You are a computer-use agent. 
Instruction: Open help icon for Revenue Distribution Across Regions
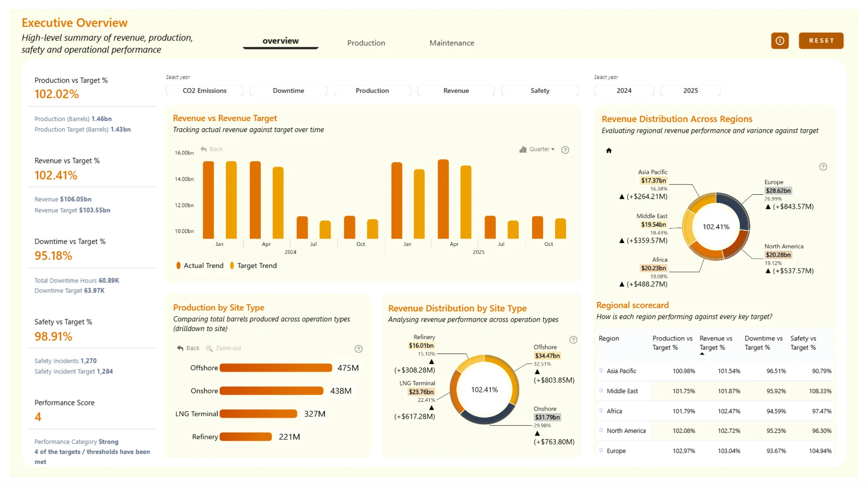[823, 167]
